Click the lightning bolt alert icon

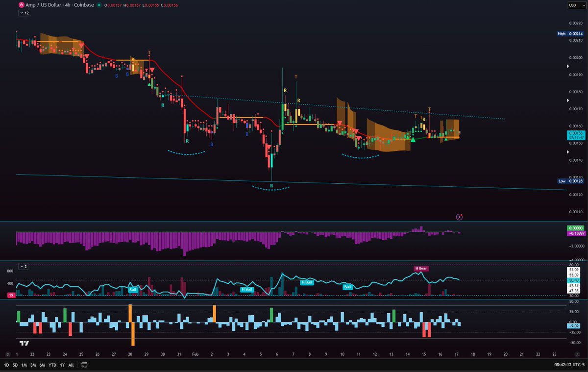(x=460, y=216)
